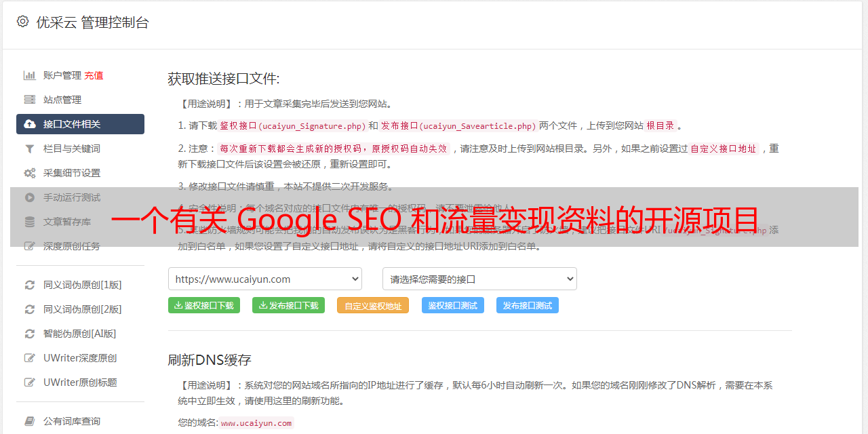Click the 发布接口(ucaiyun_Savearticle.php) code text
The width and height of the screenshot is (868, 434).
coord(458,125)
